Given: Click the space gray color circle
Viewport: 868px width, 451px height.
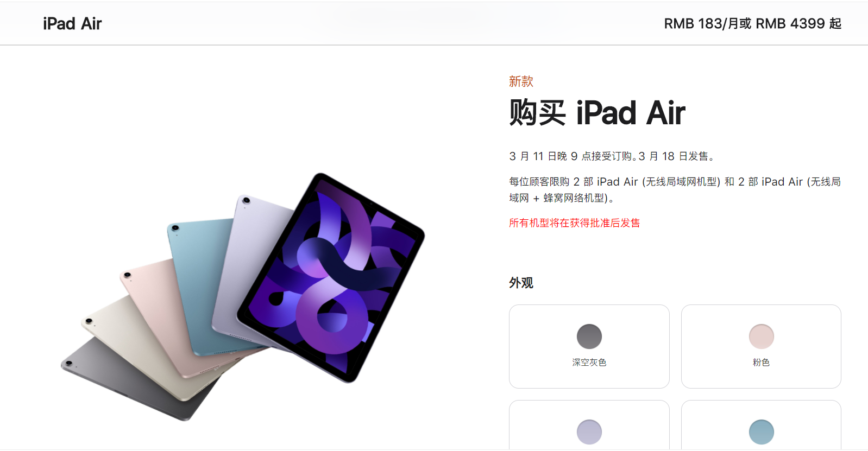Looking at the screenshot, I should point(589,336).
